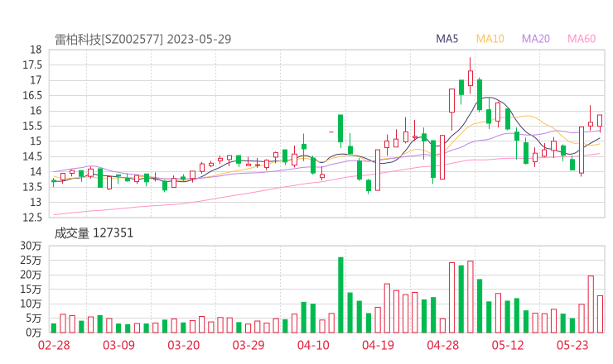Click the MA20 legend label

point(536,39)
